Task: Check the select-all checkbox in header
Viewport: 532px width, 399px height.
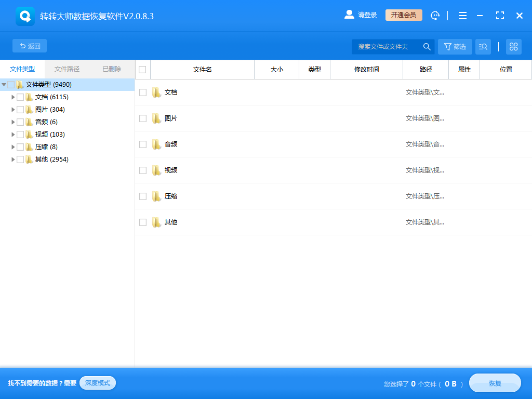Action: point(142,69)
